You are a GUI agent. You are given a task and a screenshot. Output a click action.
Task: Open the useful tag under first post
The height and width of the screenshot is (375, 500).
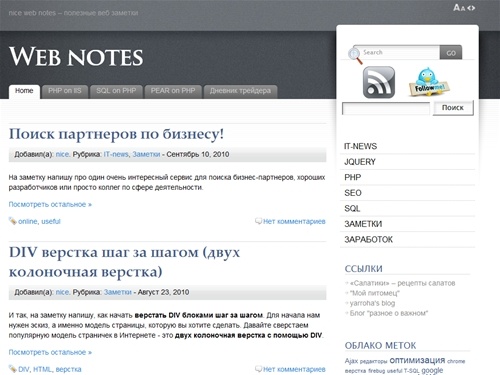51,221
